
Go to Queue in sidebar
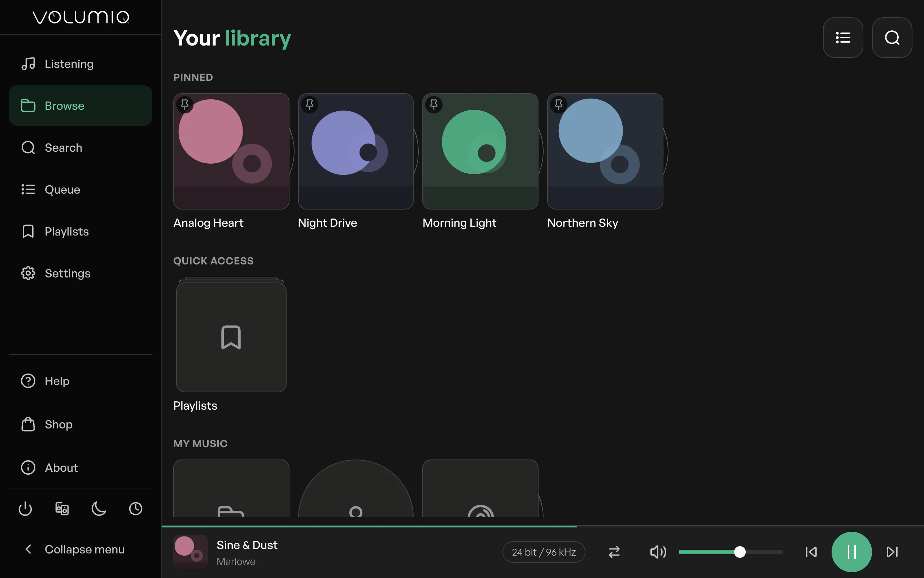80,190
